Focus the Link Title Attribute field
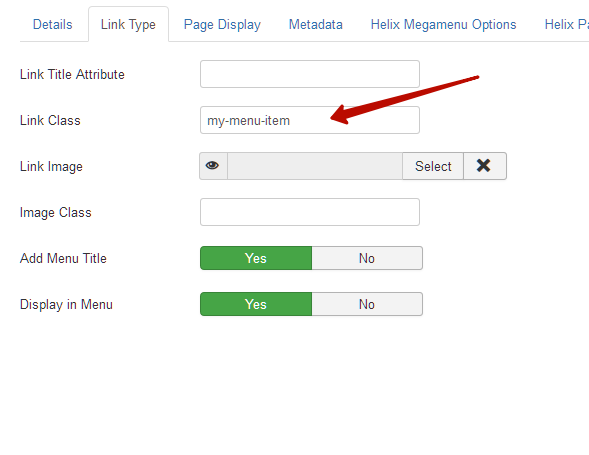Viewport: 589px width, 455px height. click(x=310, y=74)
